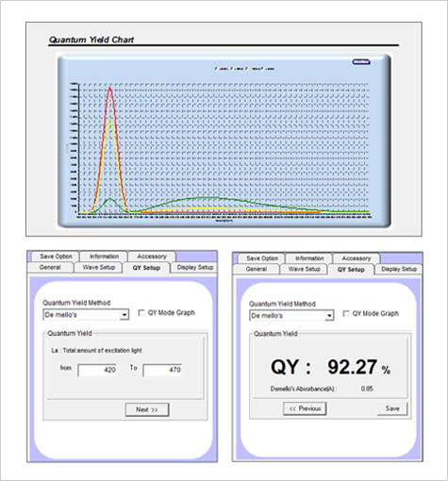The image size is (448, 481).
Task: Click the small button at chart top-right
Action: (361, 62)
